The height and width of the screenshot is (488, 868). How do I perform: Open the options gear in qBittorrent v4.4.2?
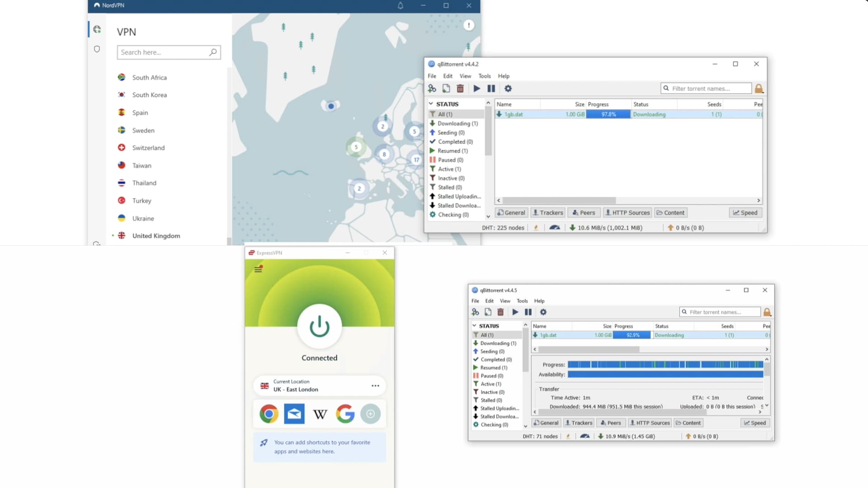[x=508, y=89]
